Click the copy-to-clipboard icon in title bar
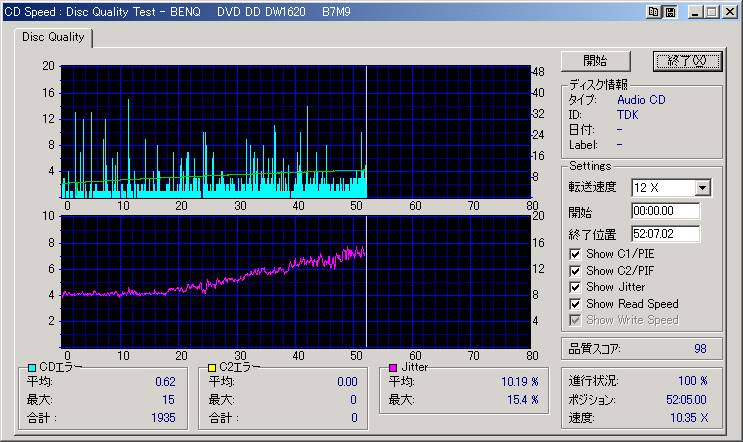This screenshot has height=442, width=743. 655,12
